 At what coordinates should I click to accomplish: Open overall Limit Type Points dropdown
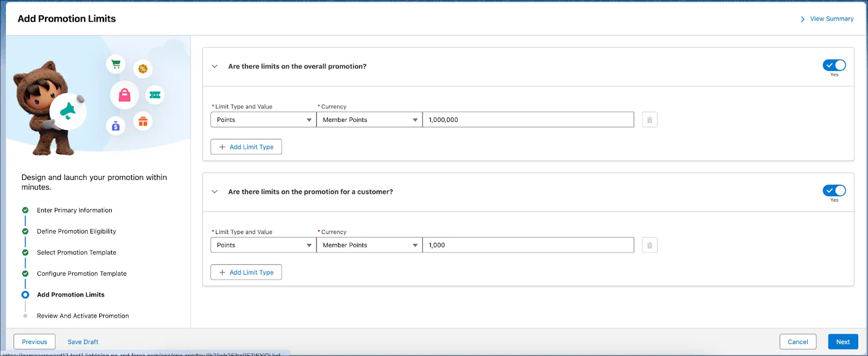point(263,120)
